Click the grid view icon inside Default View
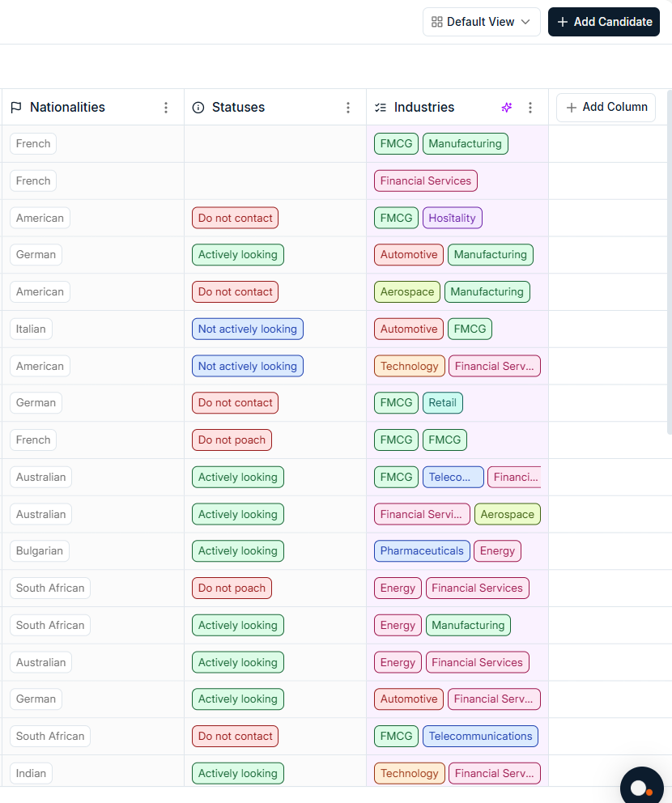 tap(436, 22)
